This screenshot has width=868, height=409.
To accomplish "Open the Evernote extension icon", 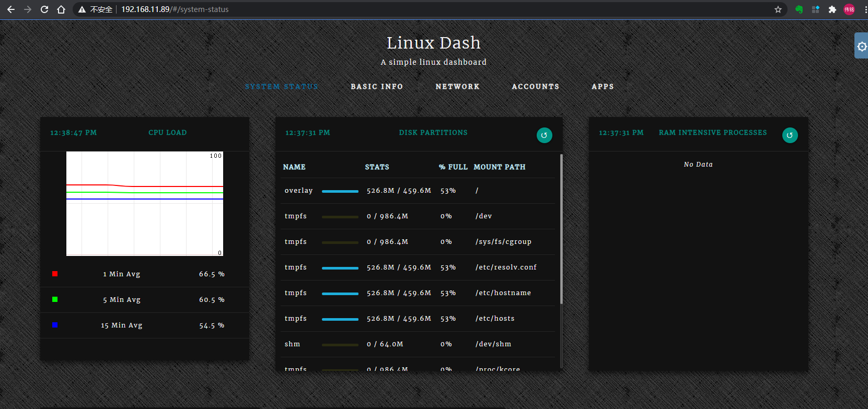I will tap(799, 9).
